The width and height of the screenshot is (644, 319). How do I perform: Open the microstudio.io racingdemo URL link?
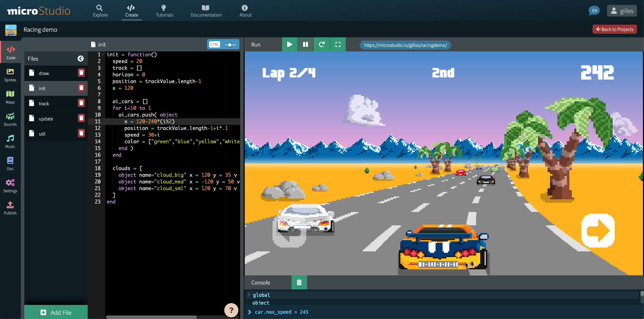tap(405, 45)
